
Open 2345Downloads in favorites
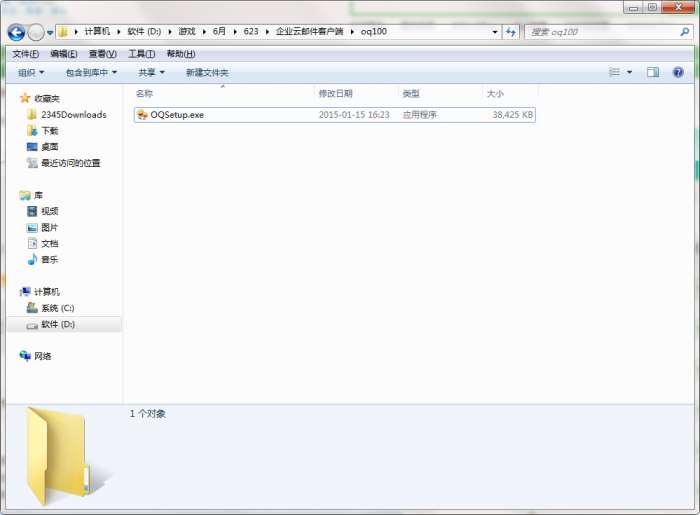pyautogui.click(x=74, y=115)
